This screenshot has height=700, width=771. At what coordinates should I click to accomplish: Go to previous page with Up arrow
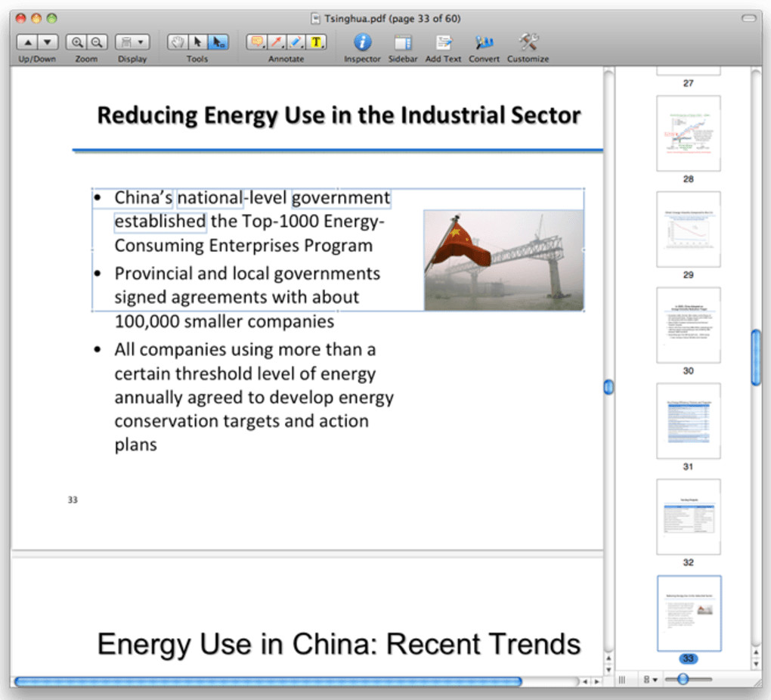click(x=28, y=42)
